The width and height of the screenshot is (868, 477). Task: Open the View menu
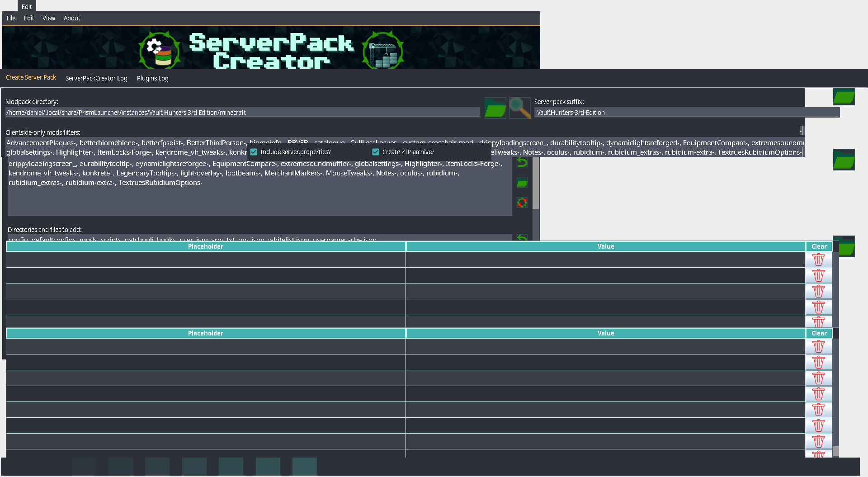coord(48,18)
